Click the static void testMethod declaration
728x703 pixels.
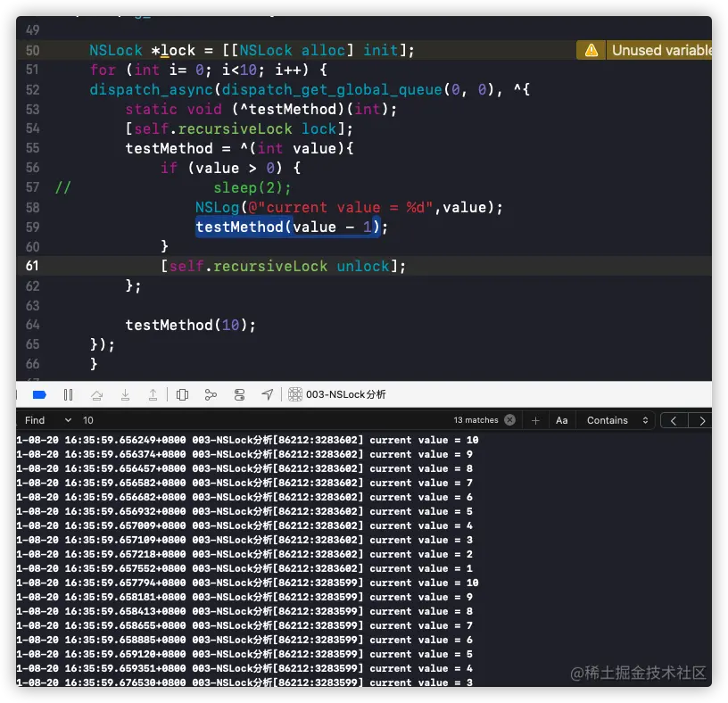[261, 110]
